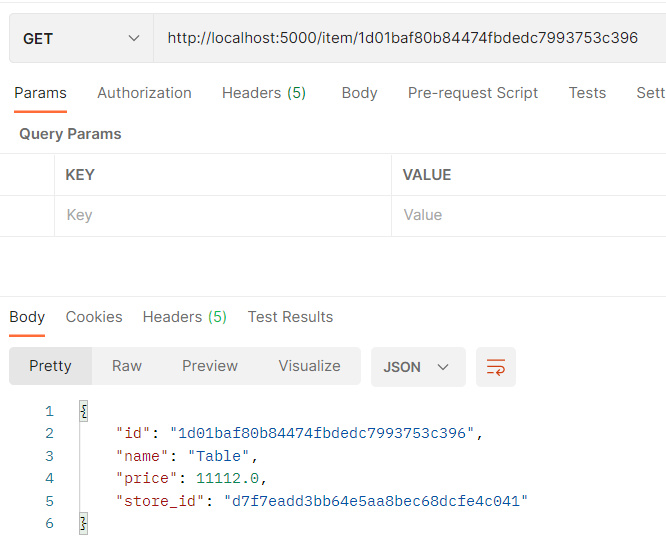Open the Authorization tab
This screenshot has width=666, height=552.
(144, 93)
